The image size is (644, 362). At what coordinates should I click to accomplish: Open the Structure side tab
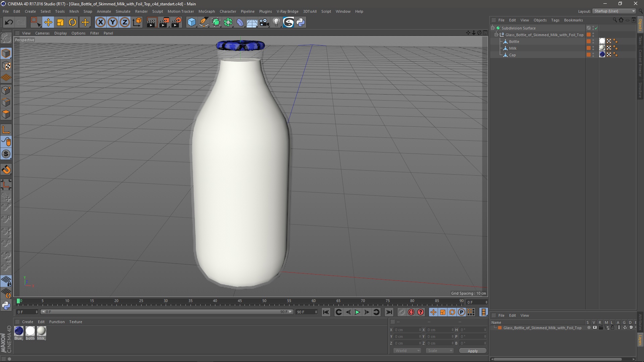pos(640,90)
